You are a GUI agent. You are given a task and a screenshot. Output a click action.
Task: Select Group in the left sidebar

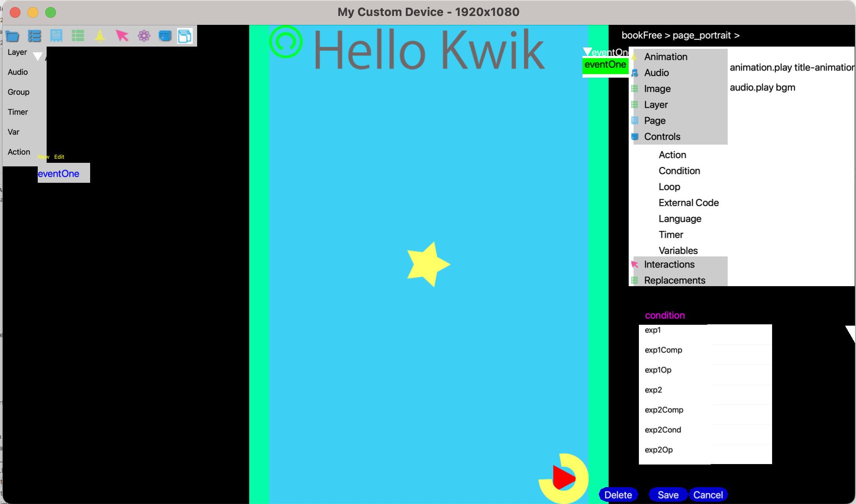(19, 92)
